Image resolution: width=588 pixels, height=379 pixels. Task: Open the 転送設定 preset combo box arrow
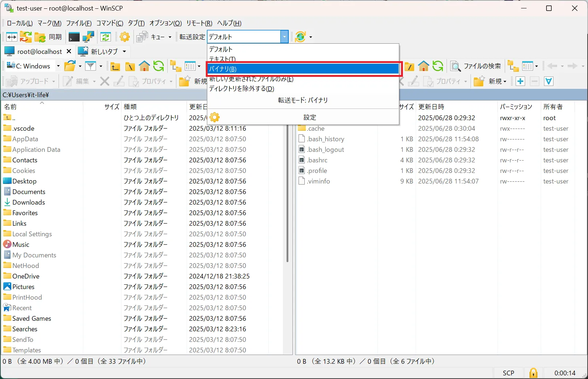(284, 37)
